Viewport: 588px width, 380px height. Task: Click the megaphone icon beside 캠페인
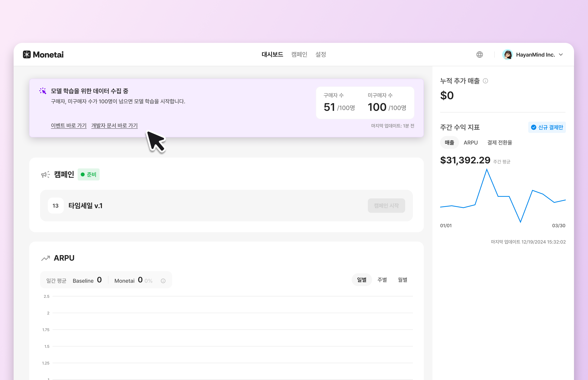click(45, 175)
